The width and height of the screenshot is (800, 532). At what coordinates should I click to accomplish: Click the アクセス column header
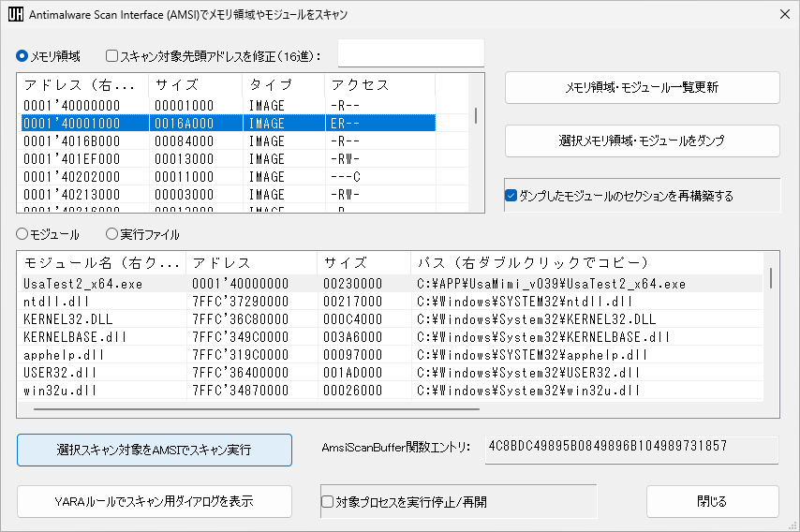(380, 85)
